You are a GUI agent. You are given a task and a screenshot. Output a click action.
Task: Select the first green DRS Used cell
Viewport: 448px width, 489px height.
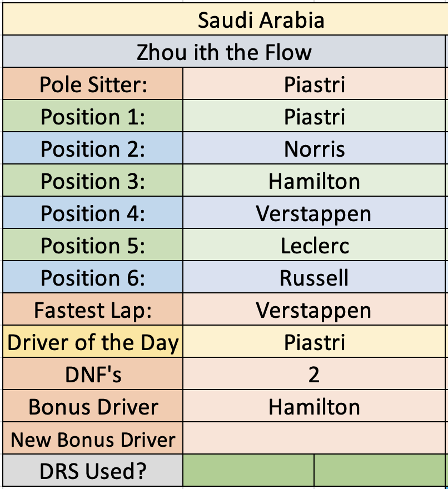pyautogui.click(x=248, y=470)
